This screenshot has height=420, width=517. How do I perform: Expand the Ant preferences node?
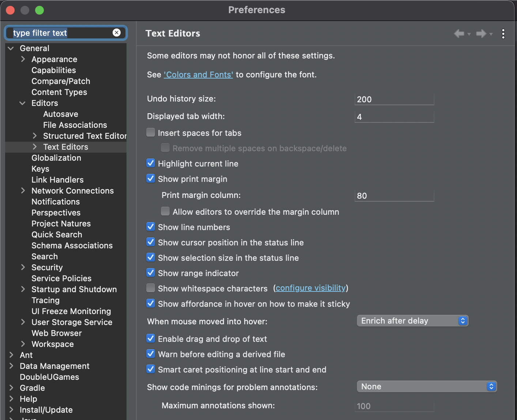pos(11,355)
